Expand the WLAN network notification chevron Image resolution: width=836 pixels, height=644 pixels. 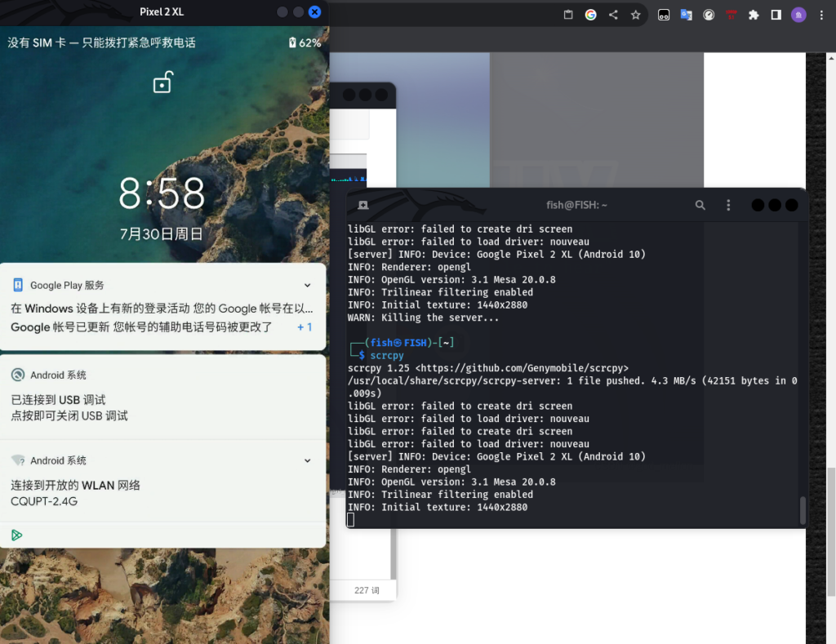click(x=308, y=460)
